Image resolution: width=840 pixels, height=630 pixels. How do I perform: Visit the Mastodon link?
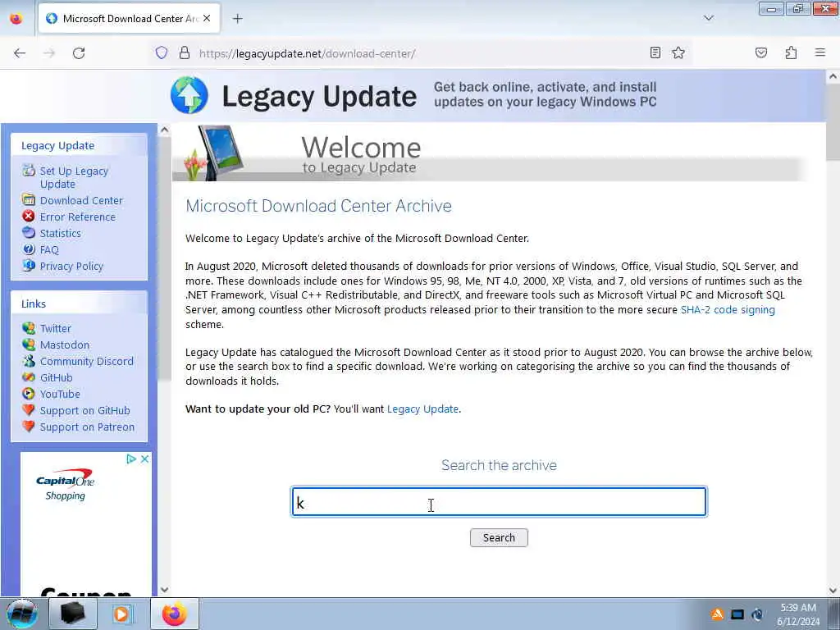tap(65, 345)
